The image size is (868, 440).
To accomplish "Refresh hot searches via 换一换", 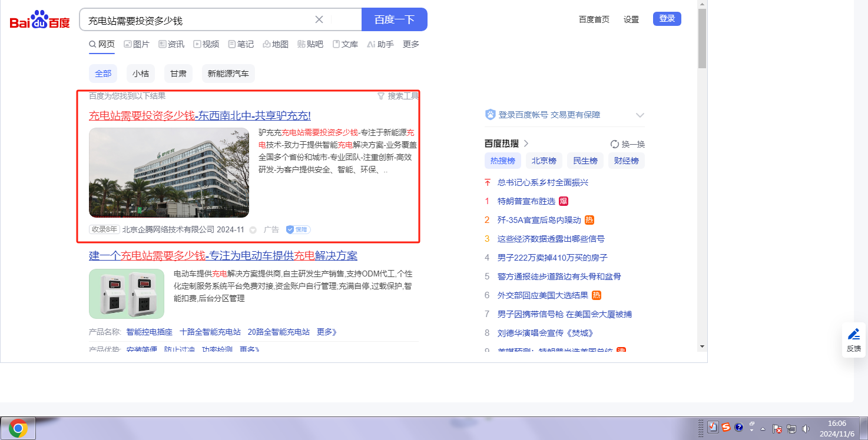I will pyautogui.click(x=628, y=144).
